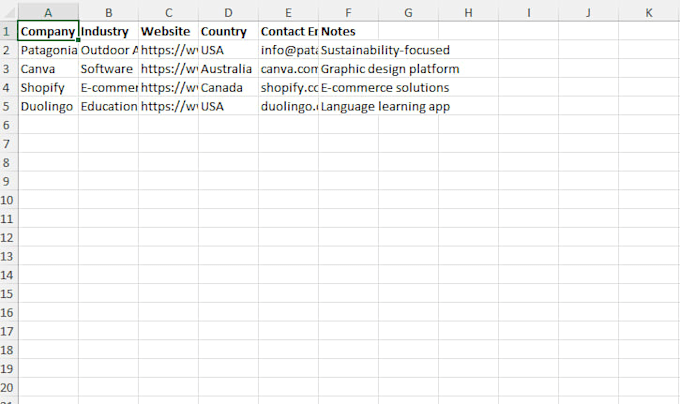
Task: Select the Sustainability-focused note cell
Action: pyautogui.click(x=348, y=50)
